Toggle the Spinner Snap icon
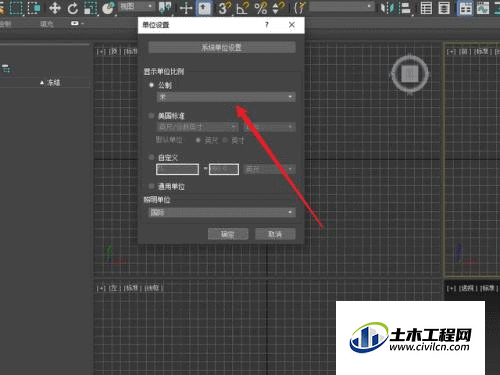500x375 pixels. click(278, 8)
